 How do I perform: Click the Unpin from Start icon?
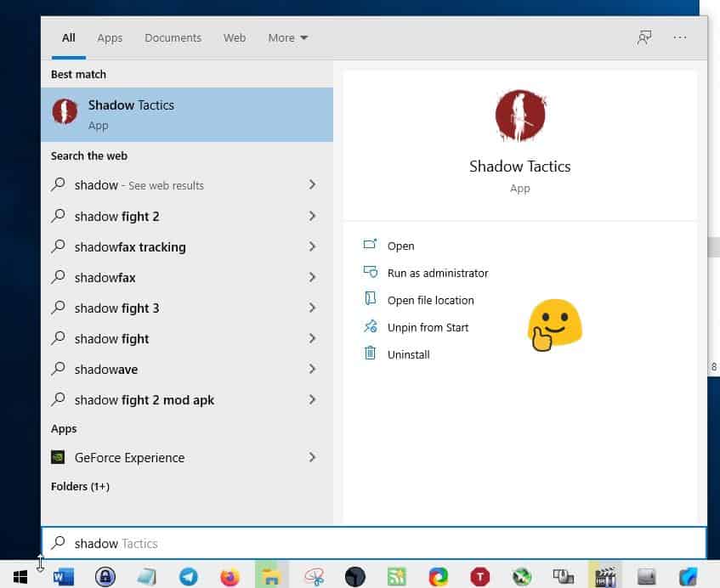click(370, 326)
